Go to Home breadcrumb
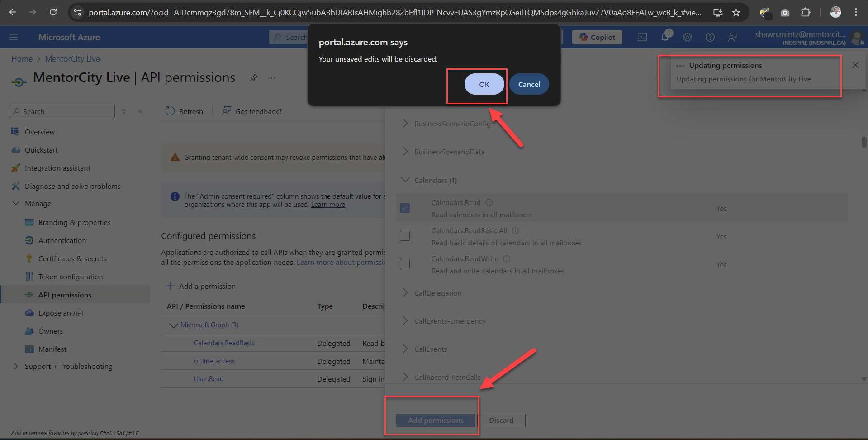The height and width of the screenshot is (440, 868). tap(22, 59)
